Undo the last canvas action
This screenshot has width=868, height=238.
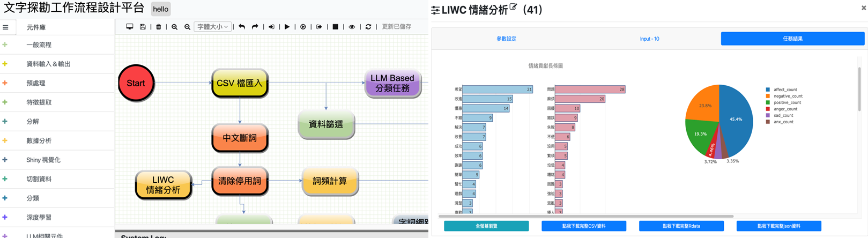pyautogui.click(x=242, y=27)
